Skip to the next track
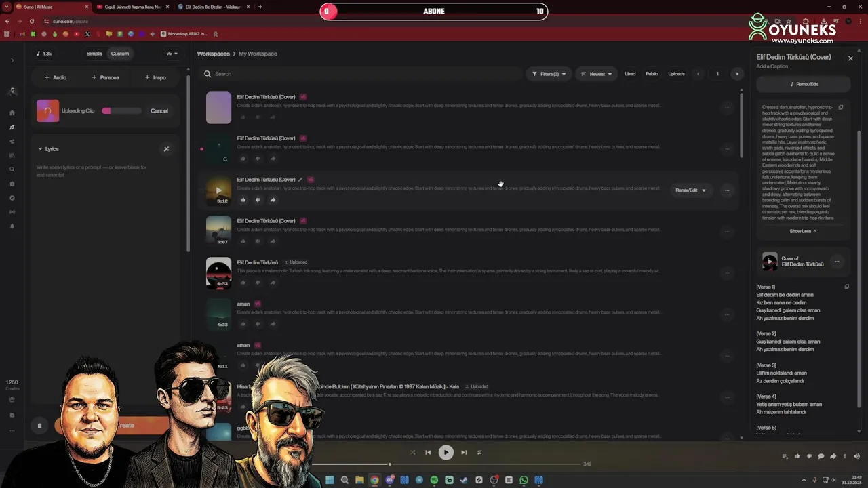 (x=464, y=453)
